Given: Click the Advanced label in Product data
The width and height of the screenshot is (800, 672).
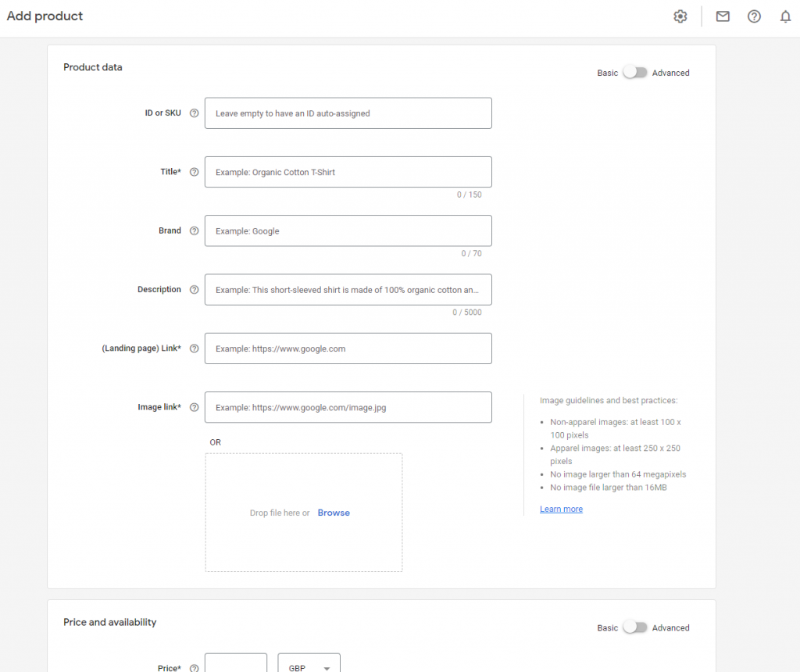Looking at the screenshot, I should pyautogui.click(x=670, y=73).
